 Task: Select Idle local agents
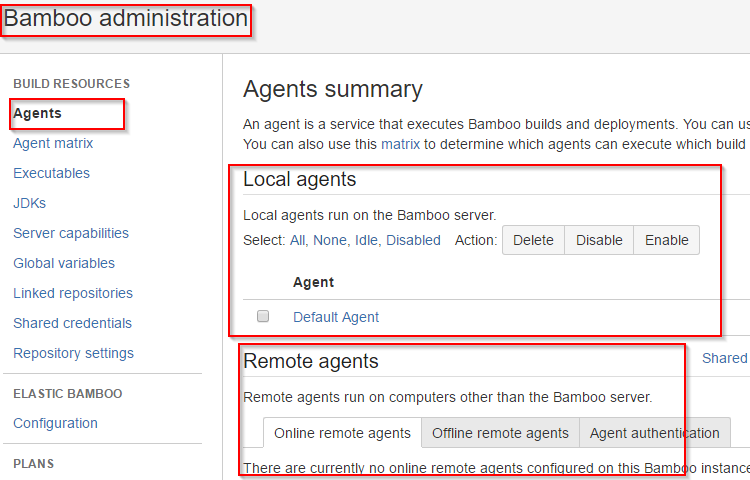tap(367, 240)
